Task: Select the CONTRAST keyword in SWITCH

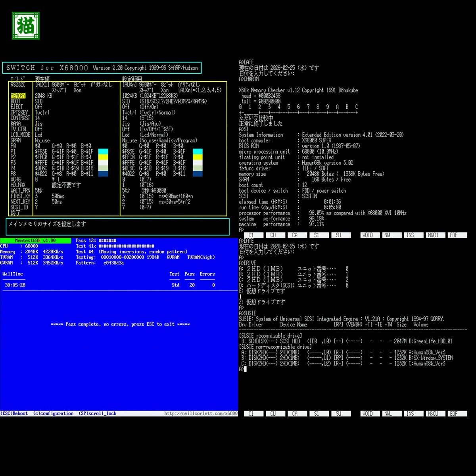Action: (x=20, y=118)
